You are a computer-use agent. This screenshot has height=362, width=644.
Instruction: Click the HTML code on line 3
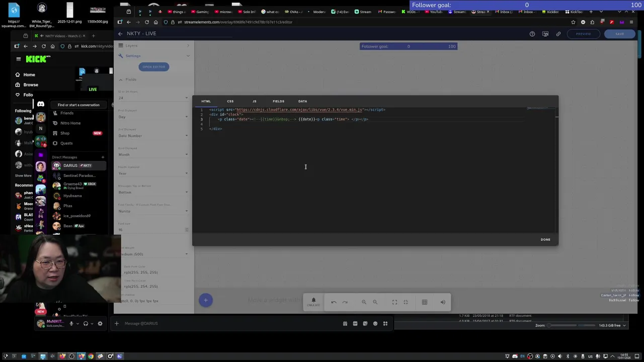[x=293, y=119]
